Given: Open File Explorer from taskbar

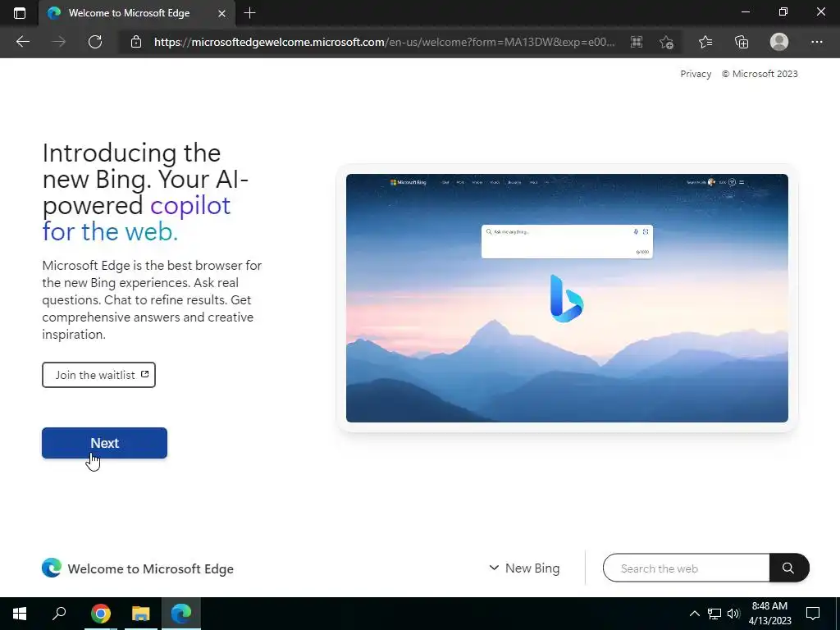Looking at the screenshot, I should 141,614.
